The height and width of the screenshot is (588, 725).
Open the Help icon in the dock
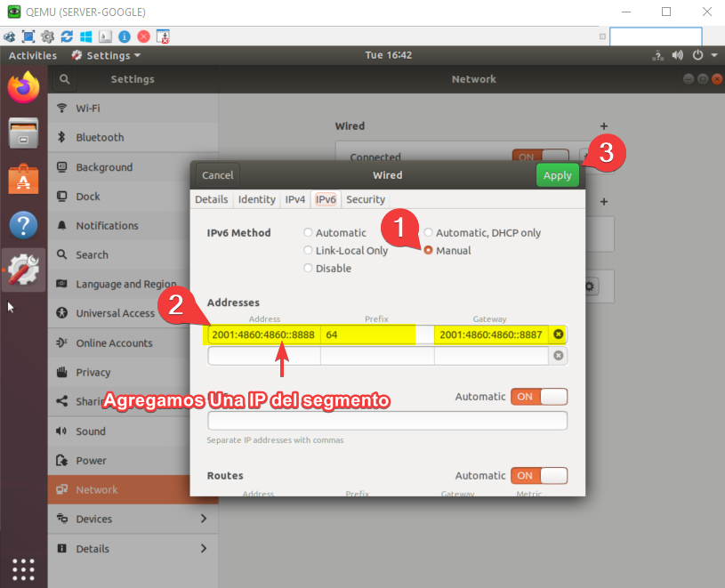coord(24,224)
